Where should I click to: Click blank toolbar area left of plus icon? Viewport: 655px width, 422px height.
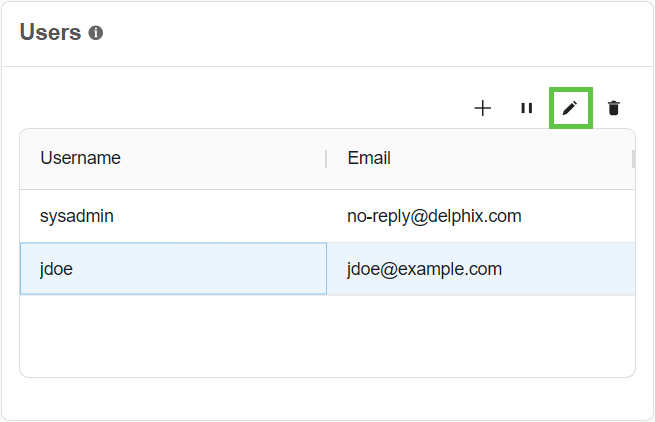[250, 108]
